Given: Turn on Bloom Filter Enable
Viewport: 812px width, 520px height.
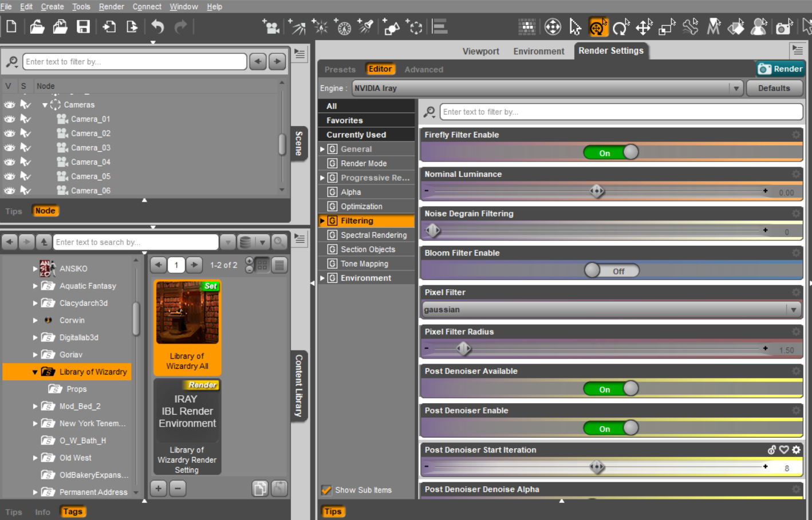Looking at the screenshot, I should [611, 270].
